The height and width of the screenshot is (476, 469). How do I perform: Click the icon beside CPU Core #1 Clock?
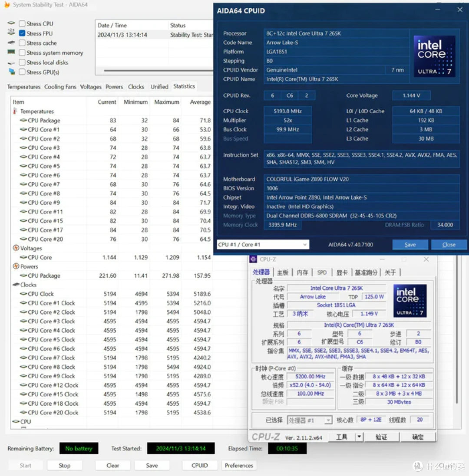click(x=23, y=303)
